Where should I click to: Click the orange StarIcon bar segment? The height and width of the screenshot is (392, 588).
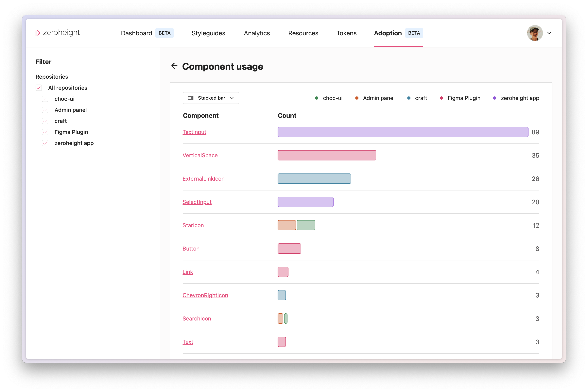[x=287, y=225]
